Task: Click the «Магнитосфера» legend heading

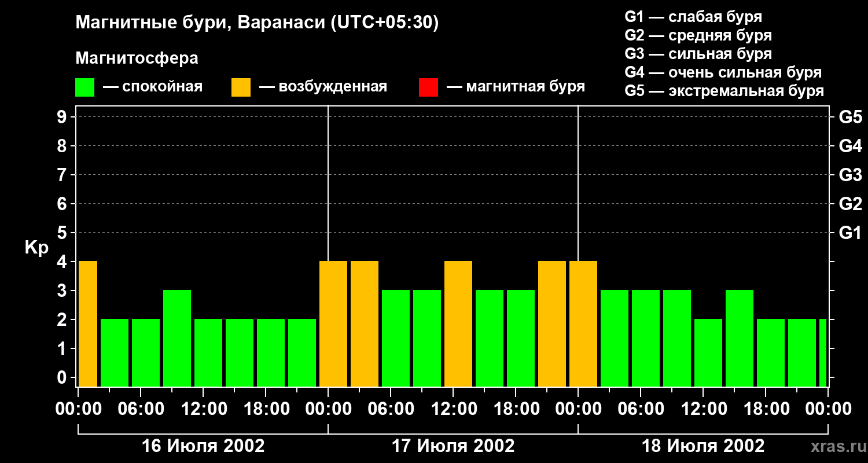Action: point(137,58)
